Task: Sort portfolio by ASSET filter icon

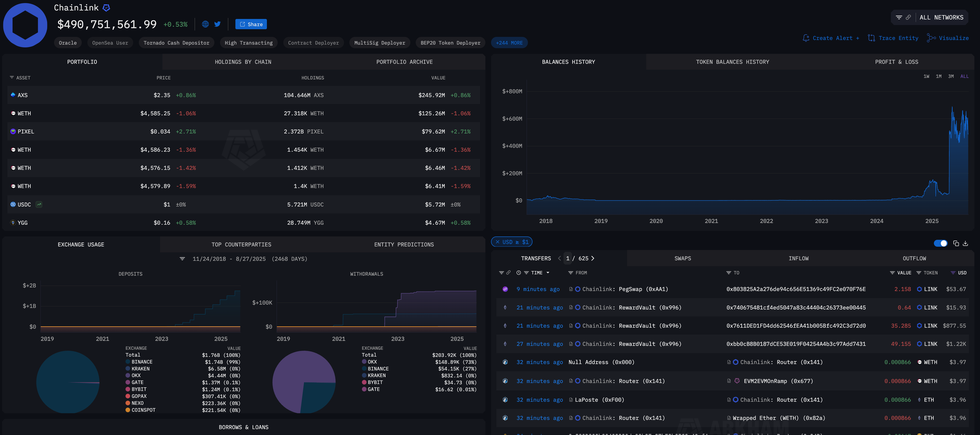Action: pos(12,77)
